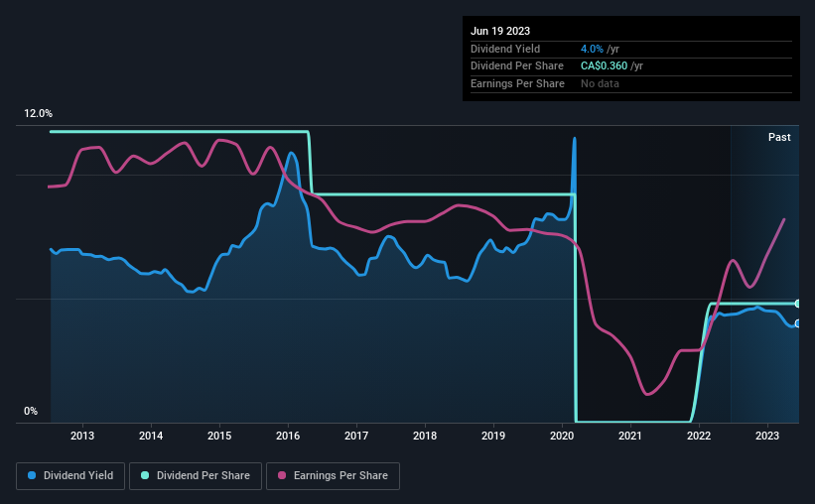Click the 4.0% dividend yield value
This screenshot has height=504, width=815.
pos(592,49)
